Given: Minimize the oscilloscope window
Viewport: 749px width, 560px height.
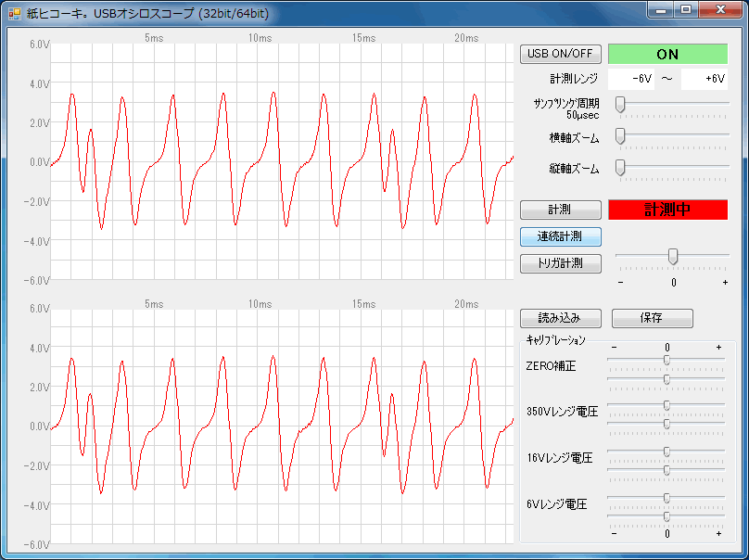Looking at the screenshot, I should (661, 10).
